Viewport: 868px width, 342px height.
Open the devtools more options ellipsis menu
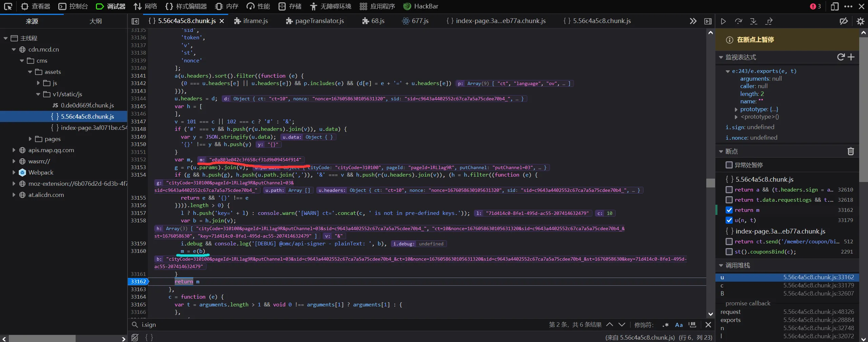tap(848, 6)
